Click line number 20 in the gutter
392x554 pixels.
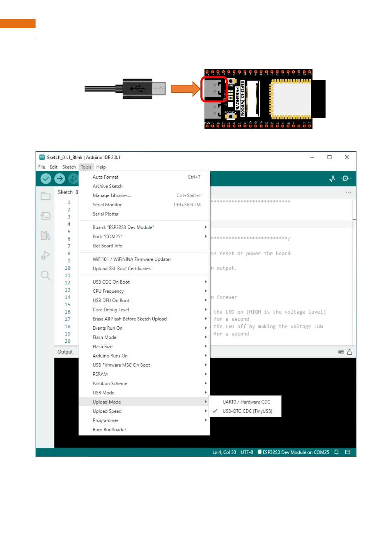coord(67,341)
